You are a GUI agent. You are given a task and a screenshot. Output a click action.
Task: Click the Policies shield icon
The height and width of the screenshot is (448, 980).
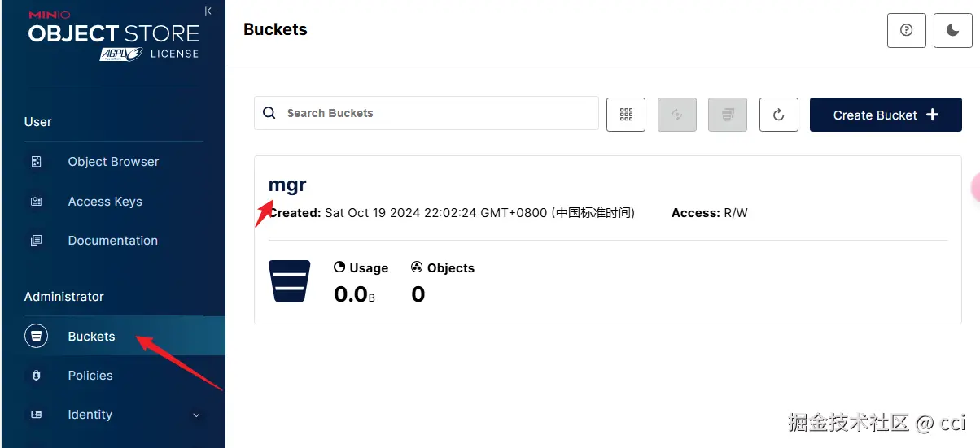point(36,376)
